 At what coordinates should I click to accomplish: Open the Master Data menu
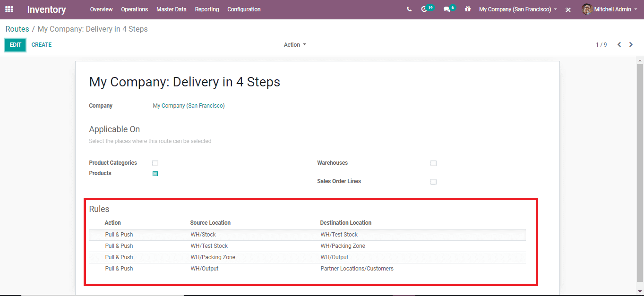[x=171, y=9]
